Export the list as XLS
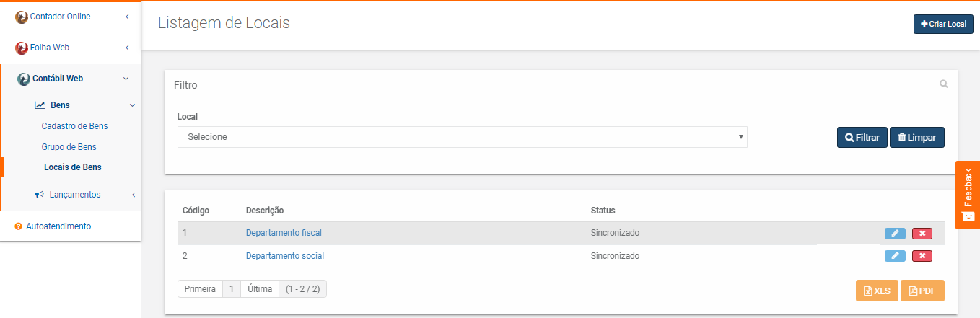Viewport: 980px width, 318px height. tap(877, 291)
